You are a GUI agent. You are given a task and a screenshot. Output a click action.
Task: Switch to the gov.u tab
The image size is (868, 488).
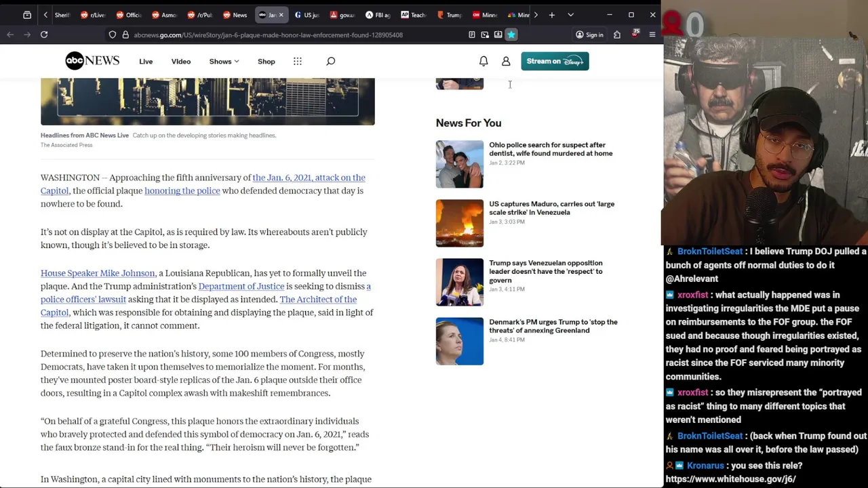pyautogui.click(x=342, y=15)
